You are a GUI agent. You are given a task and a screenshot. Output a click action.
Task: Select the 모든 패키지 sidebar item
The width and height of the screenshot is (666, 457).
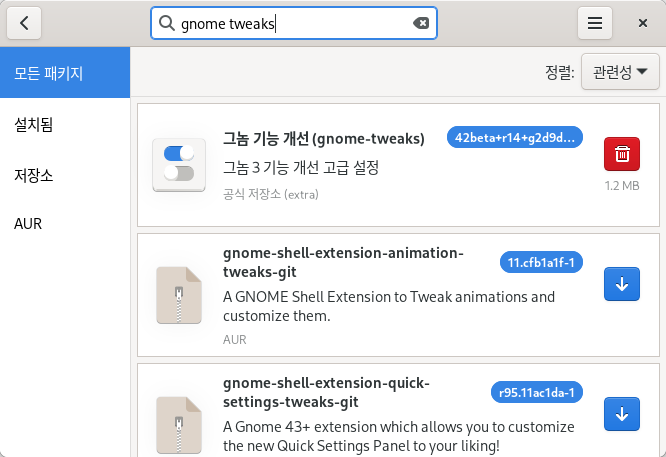click(x=65, y=73)
